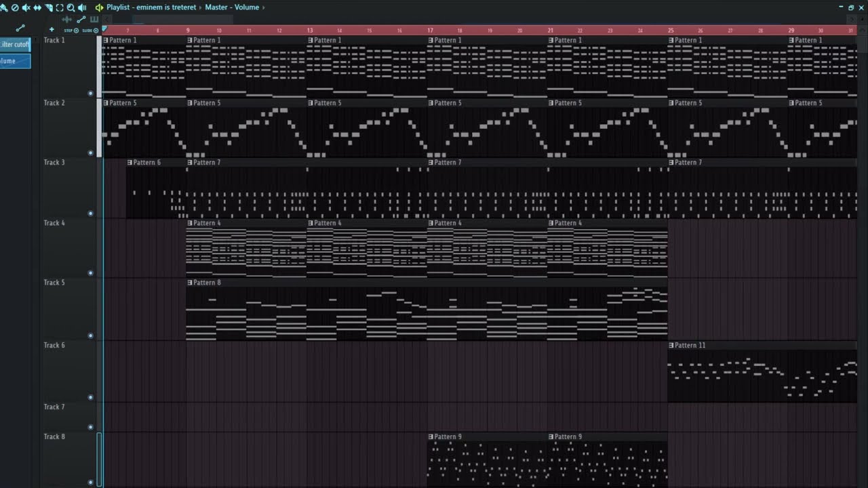
Task: Open the Pattern 11 clip menu on Track 6
Action: [671, 346]
